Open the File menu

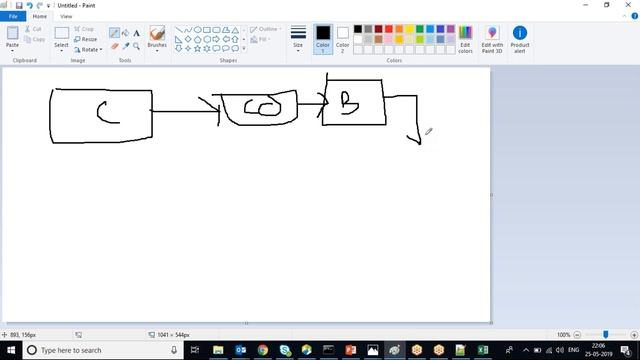(13, 16)
